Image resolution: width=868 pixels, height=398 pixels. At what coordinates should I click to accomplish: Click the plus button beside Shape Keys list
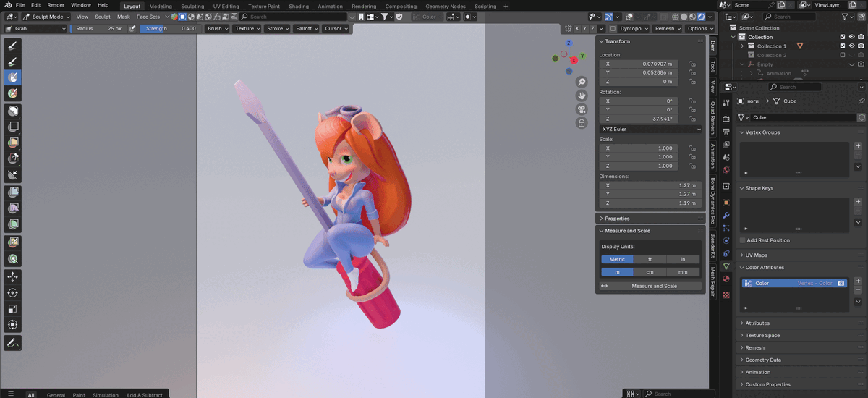coord(858,203)
